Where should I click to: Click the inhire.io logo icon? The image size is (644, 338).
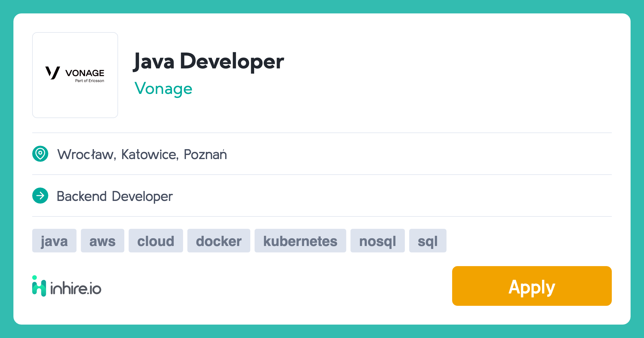point(39,286)
